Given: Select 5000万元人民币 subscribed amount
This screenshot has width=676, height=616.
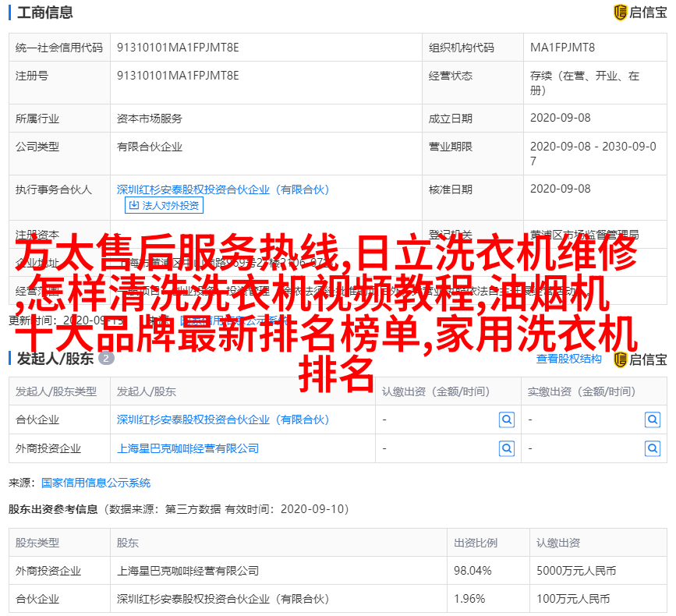Looking at the screenshot, I should tap(576, 571).
